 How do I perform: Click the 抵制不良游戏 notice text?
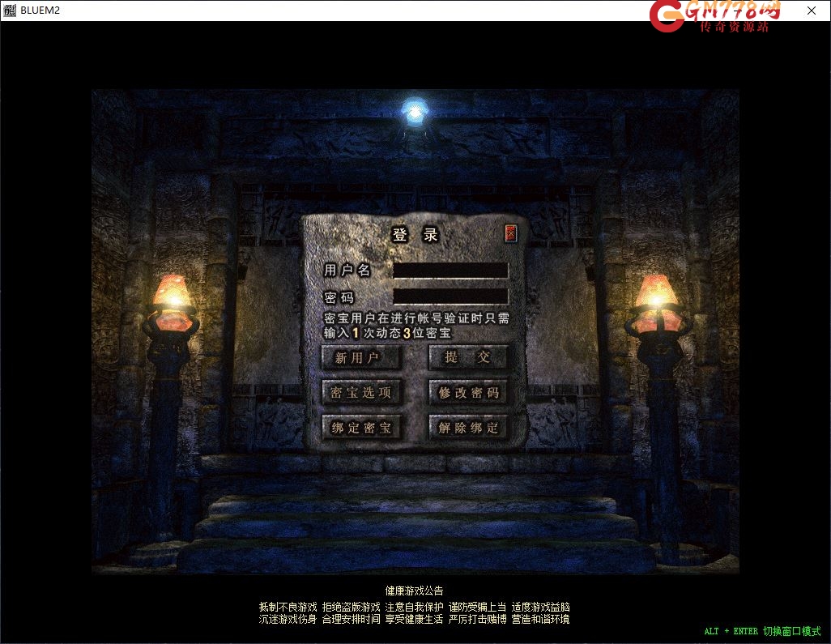pos(288,607)
